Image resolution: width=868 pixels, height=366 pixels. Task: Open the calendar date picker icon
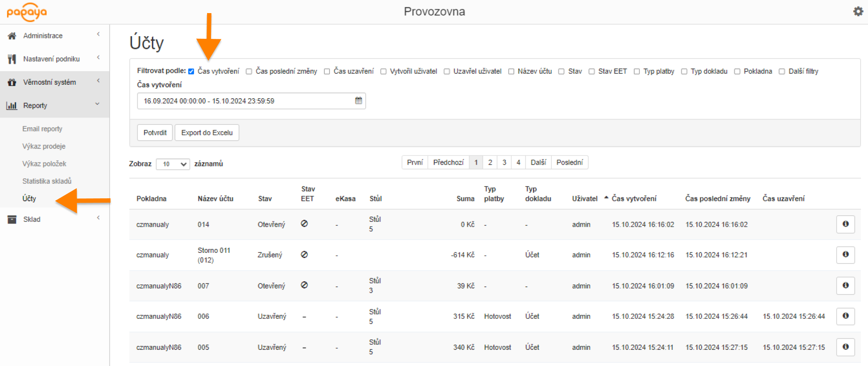(x=358, y=101)
